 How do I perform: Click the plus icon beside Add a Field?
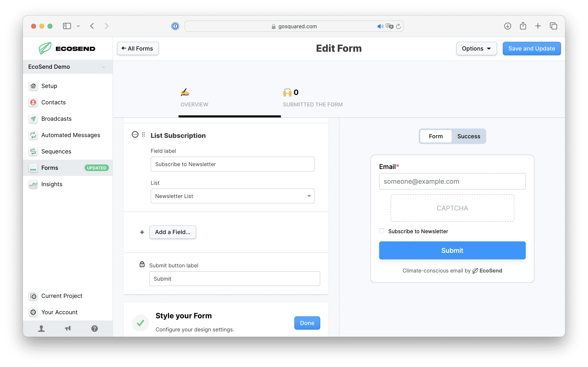point(142,232)
